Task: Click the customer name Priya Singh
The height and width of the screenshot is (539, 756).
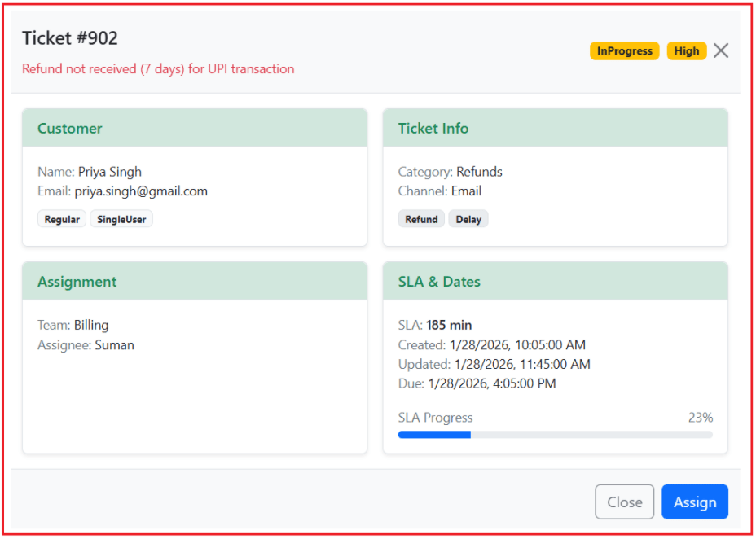Action: coord(110,172)
